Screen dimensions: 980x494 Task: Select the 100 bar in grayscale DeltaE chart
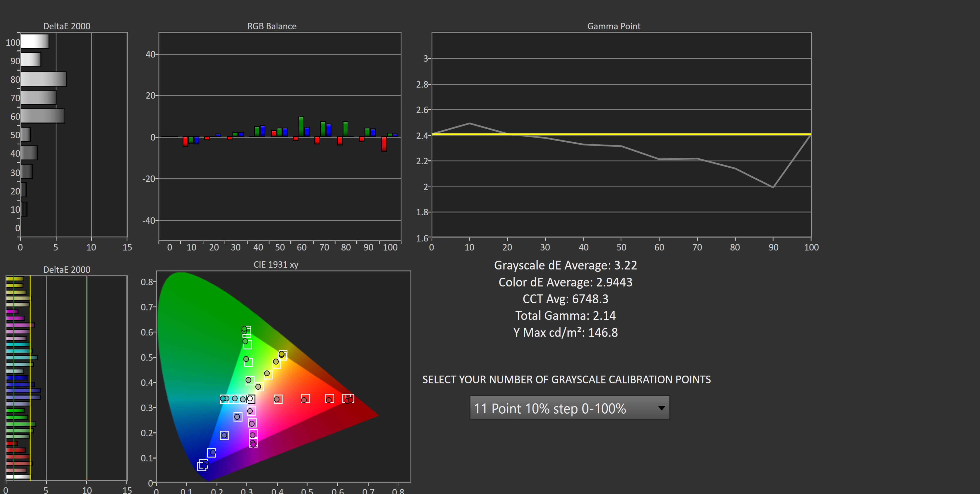(35, 41)
